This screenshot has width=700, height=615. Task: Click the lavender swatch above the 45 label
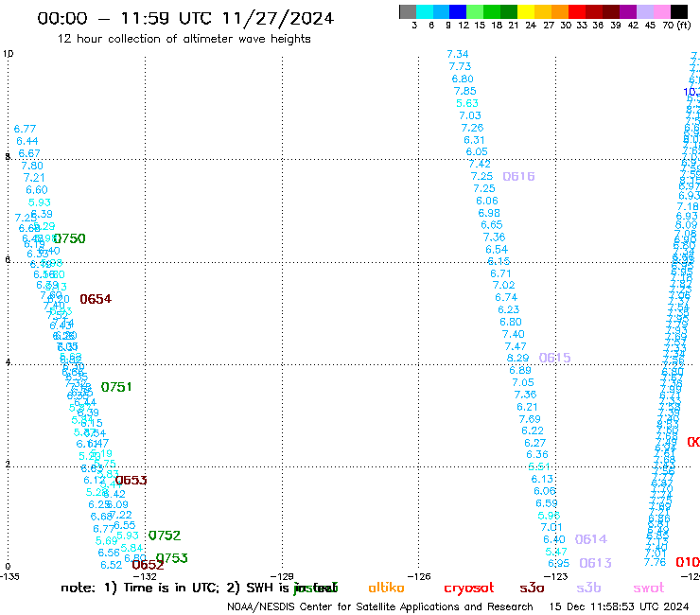[644, 11]
